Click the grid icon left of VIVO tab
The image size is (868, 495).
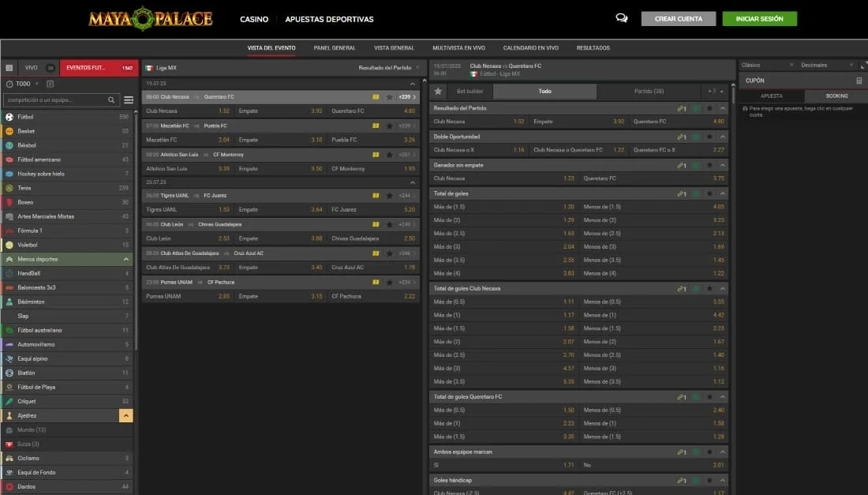click(x=9, y=68)
